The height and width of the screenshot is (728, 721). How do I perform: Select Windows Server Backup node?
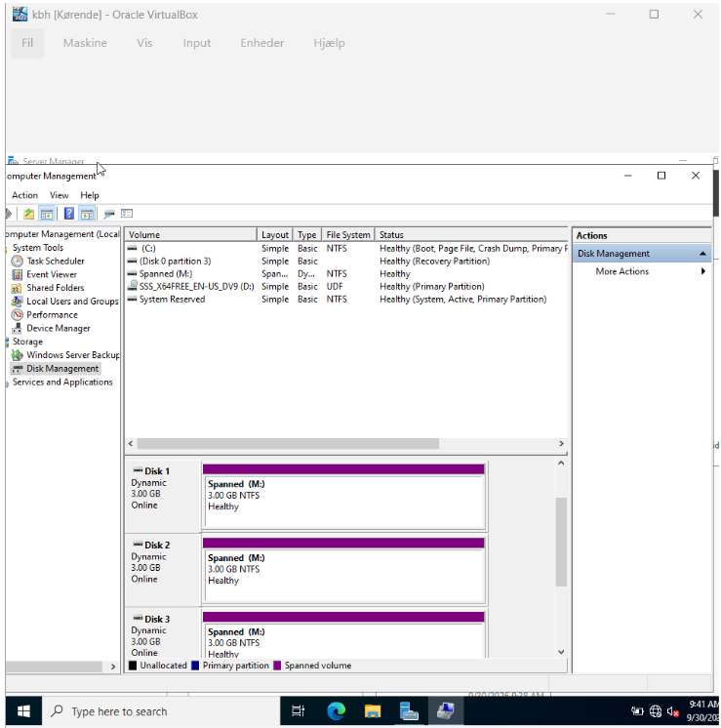72,355
